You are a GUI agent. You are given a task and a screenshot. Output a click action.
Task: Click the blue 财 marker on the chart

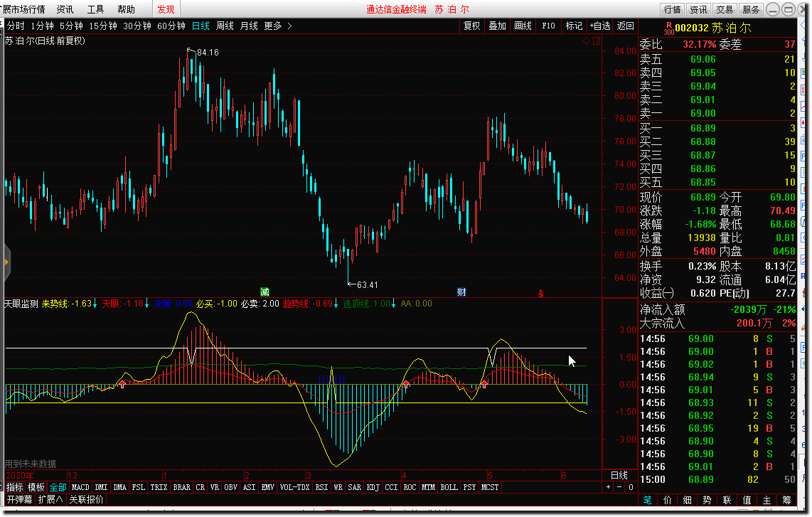461,292
